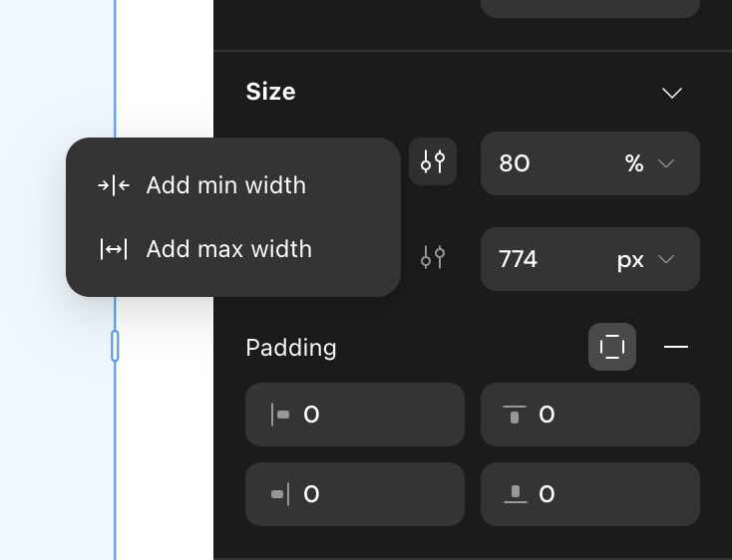
Task: Click the max width arrows icon
Action: tap(114, 249)
